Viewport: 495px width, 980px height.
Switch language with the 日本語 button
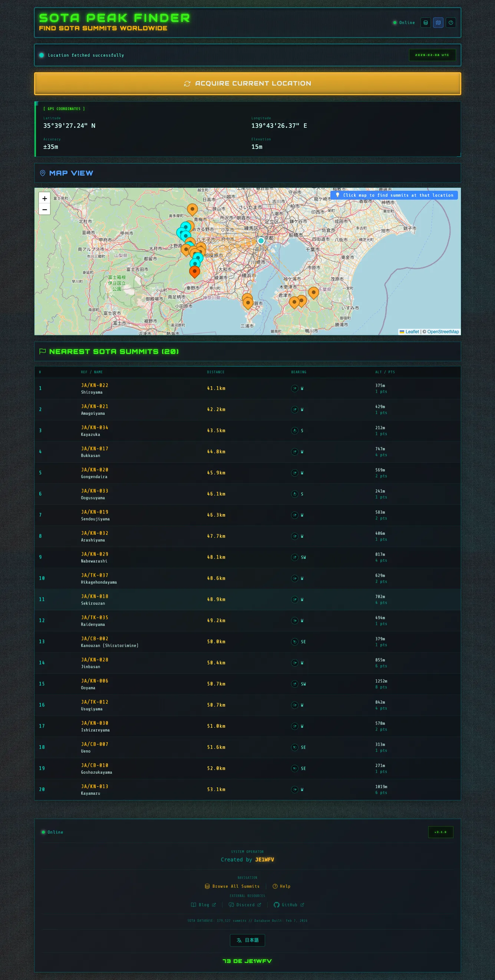click(x=248, y=940)
